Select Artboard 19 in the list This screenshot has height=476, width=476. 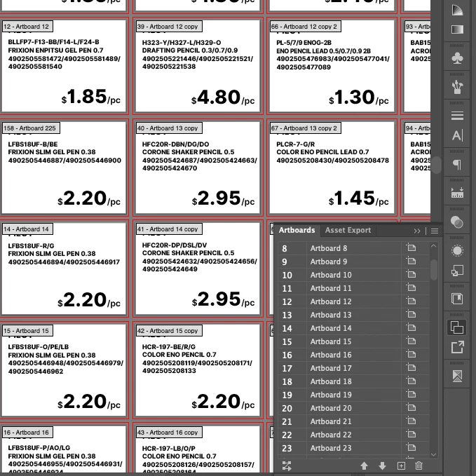(353, 395)
